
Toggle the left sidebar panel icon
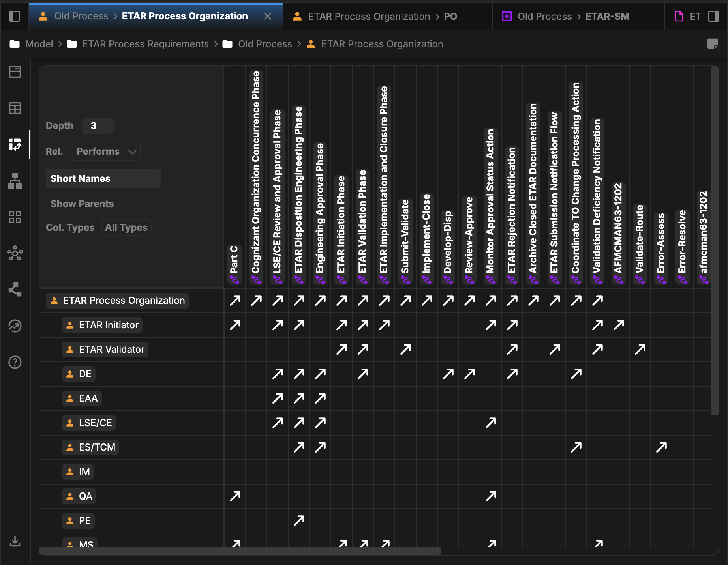click(15, 16)
